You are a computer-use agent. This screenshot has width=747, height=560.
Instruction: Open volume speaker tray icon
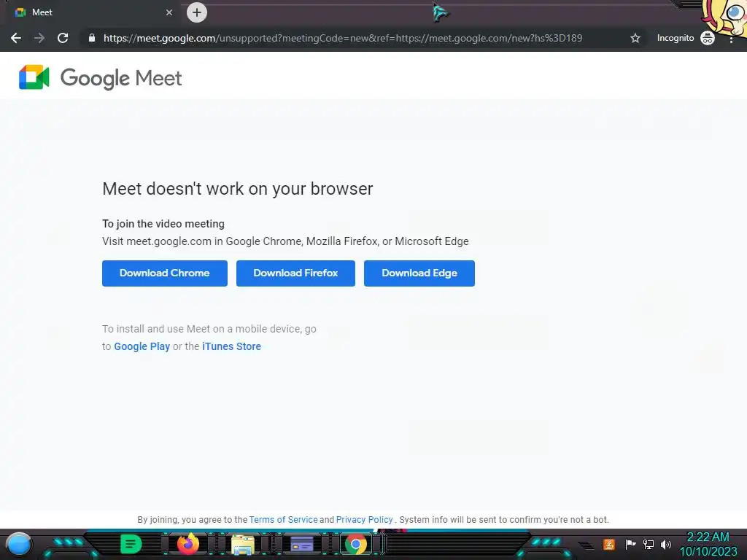[665, 544]
